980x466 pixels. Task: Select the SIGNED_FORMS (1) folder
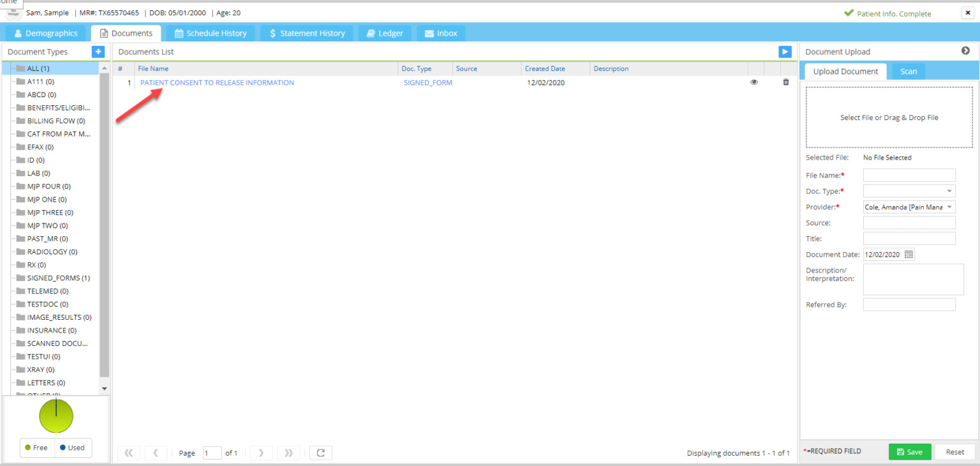[58, 278]
